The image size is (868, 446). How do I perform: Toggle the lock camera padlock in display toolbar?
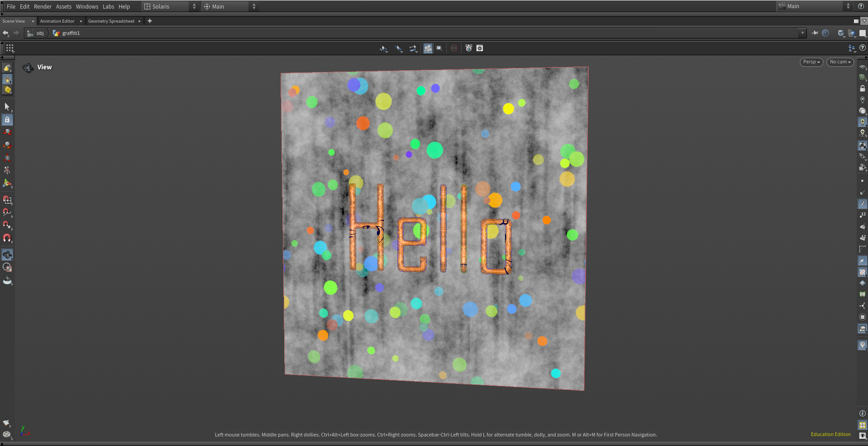[863, 88]
